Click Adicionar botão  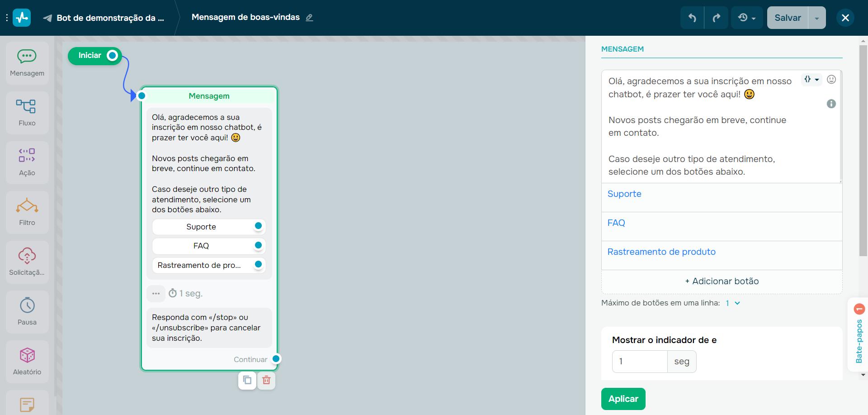pyautogui.click(x=722, y=281)
